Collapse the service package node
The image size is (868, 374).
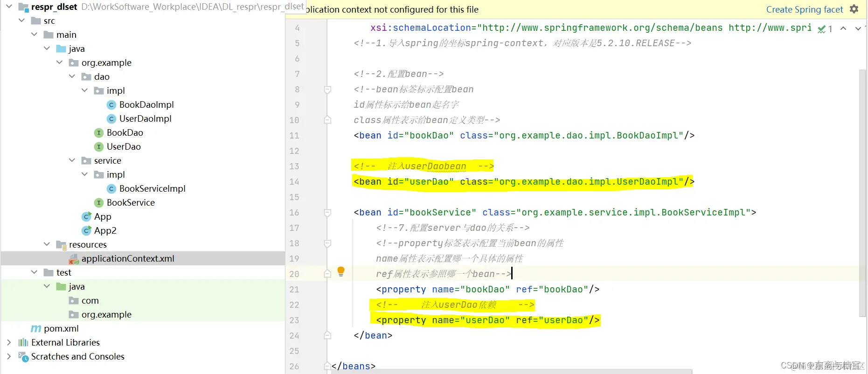[72, 160]
